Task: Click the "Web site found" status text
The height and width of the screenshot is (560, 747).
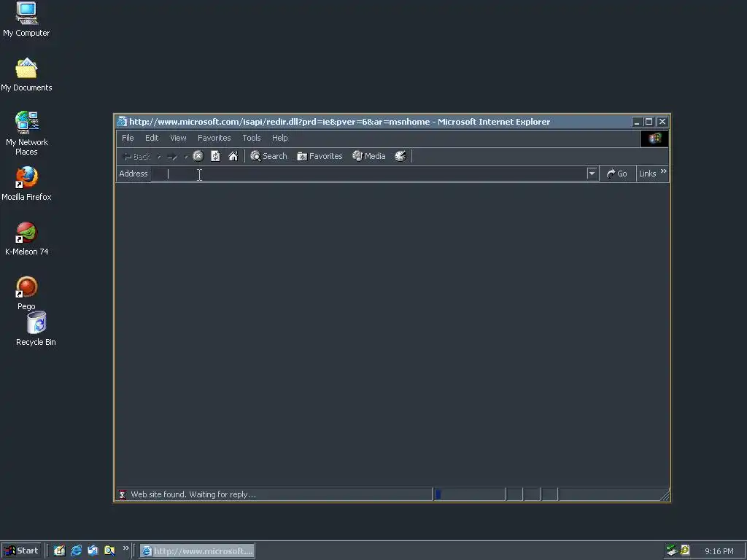Action: (193, 495)
